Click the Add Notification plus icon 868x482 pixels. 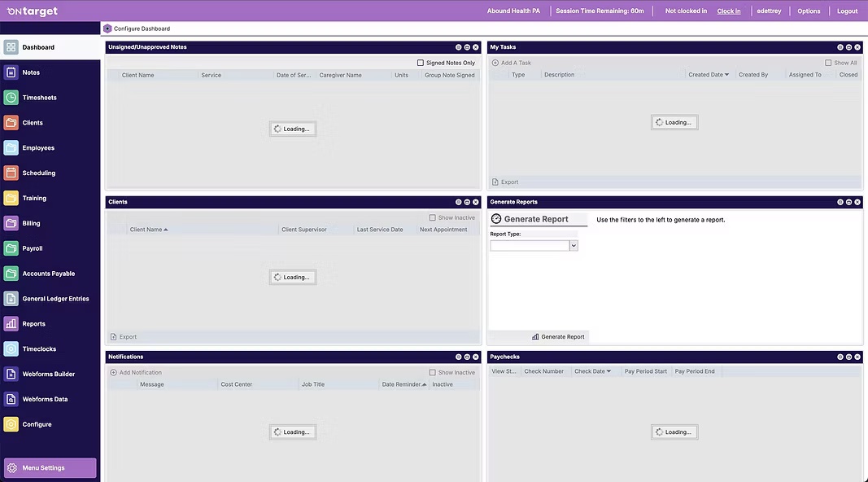point(113,372)
